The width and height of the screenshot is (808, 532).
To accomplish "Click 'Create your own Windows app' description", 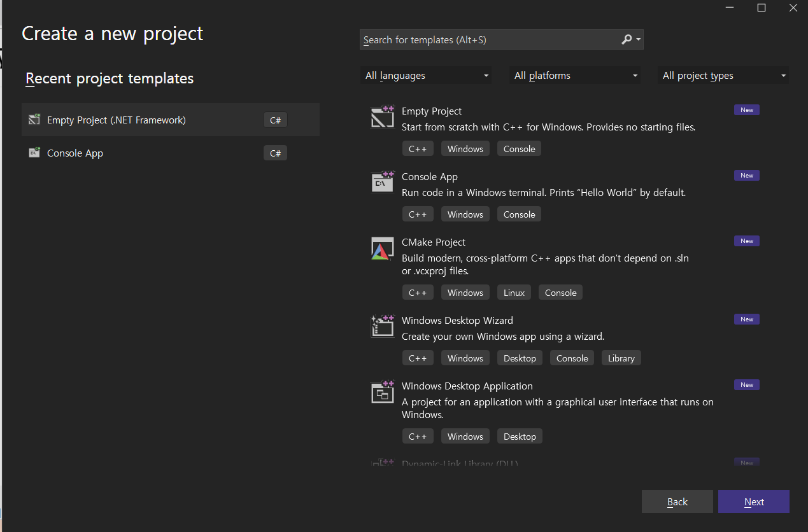I will coord(503,336).
